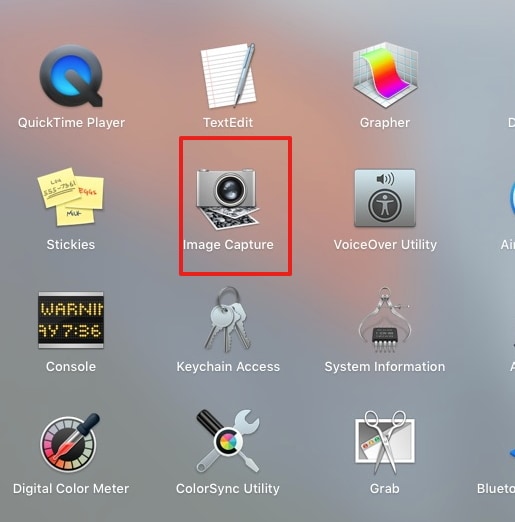The image size is (515, 522).
Task: Open the Grapher rainbow graph icon
Action: pos(385,75)
